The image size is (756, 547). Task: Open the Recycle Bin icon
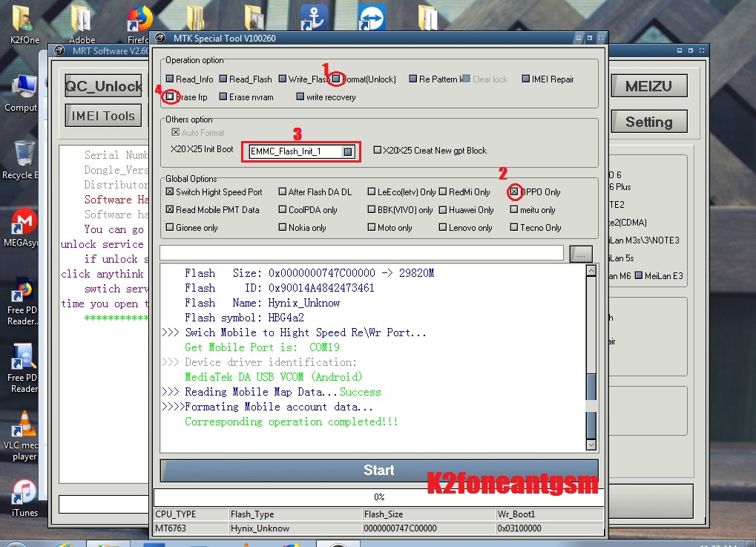pos(22,160)
